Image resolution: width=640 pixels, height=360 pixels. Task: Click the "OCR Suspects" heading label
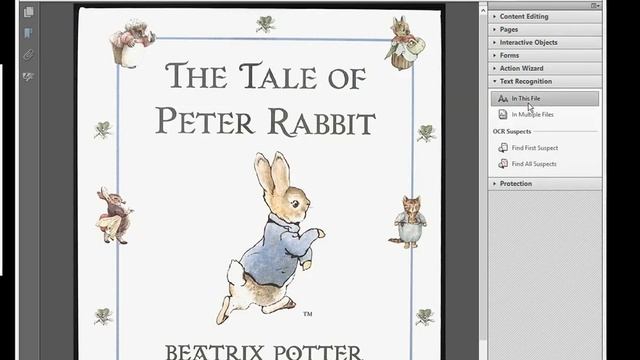(512, 131)
